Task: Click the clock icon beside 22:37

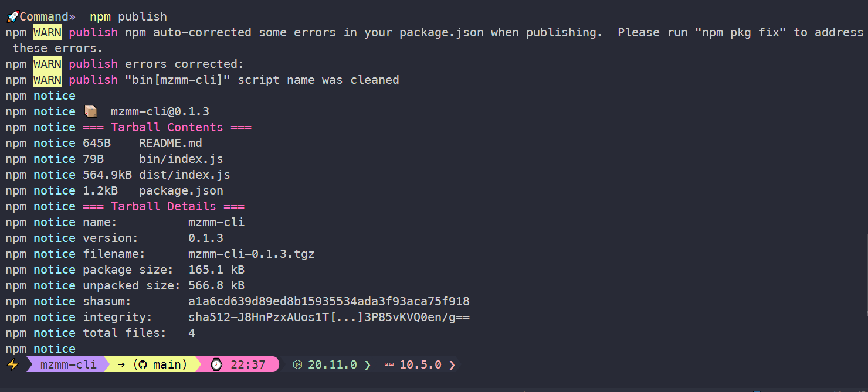Action: pos(216,364)
